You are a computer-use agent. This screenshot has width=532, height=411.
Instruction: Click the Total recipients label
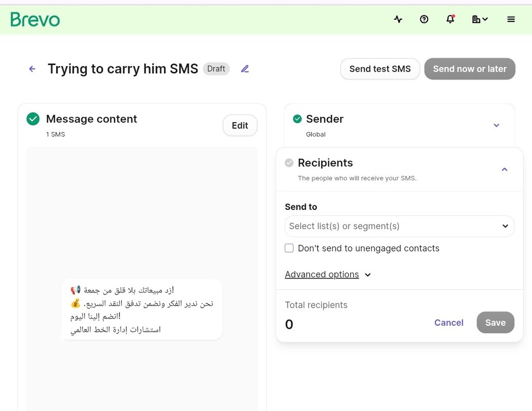(x=316, y=305)
